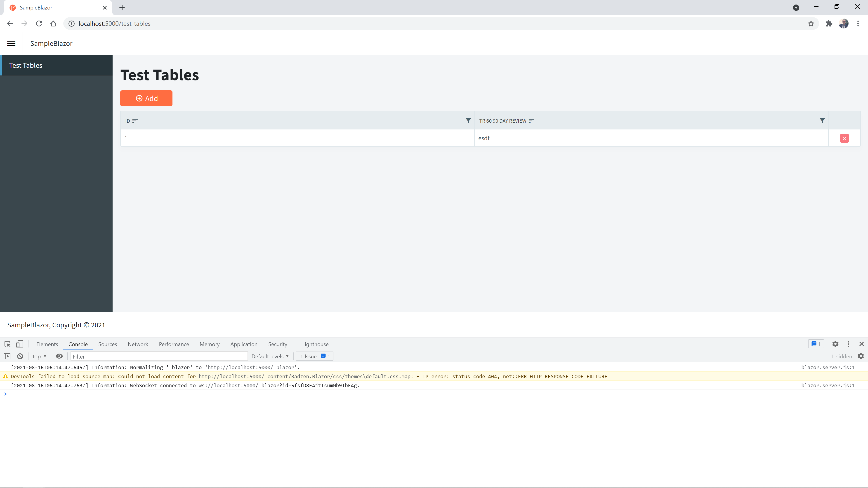This screenshot has height=488, width=868.
Task: Sort the TR 60 90 DAY REVIEW column
Action: click(531, 121)
